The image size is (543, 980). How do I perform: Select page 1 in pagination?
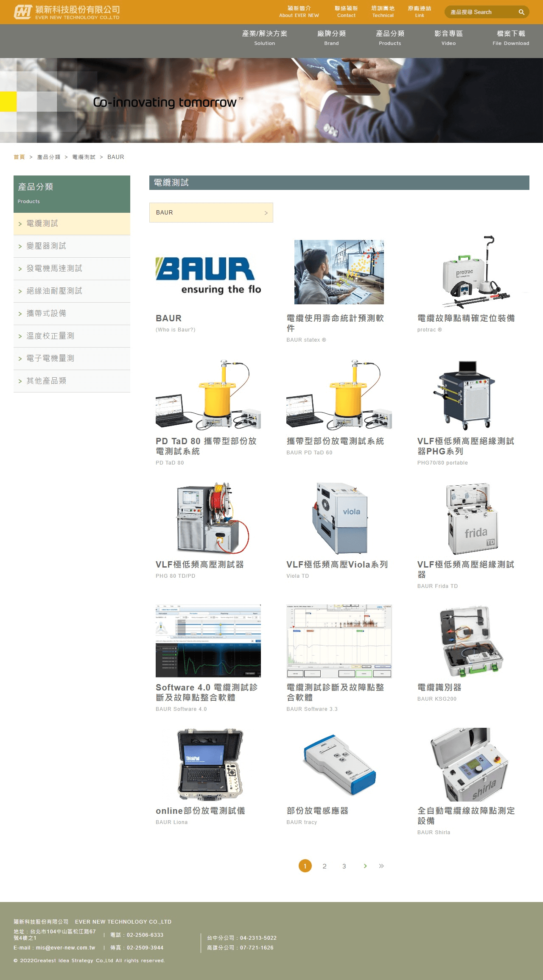pyautogui.click(x=305, y=866)
